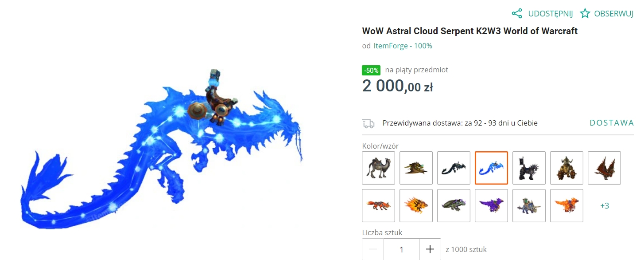Viewport: 644px width, 260px height.
Task: Decrease quantity with the minus button
Action: pos(373,249)
